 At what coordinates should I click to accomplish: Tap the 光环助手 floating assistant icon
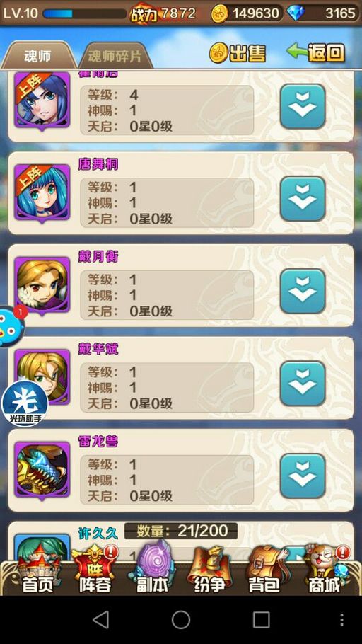click(x=24, y=403)
